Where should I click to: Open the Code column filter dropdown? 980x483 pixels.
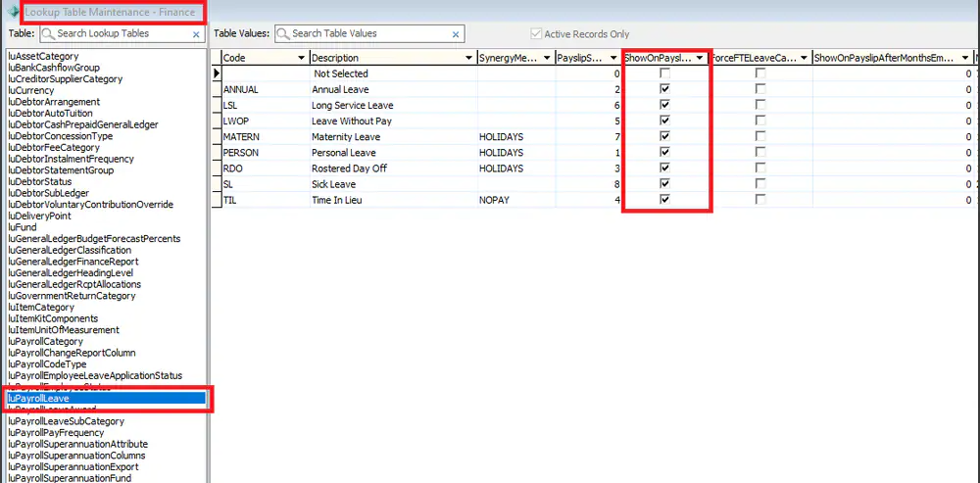(303, 58)
